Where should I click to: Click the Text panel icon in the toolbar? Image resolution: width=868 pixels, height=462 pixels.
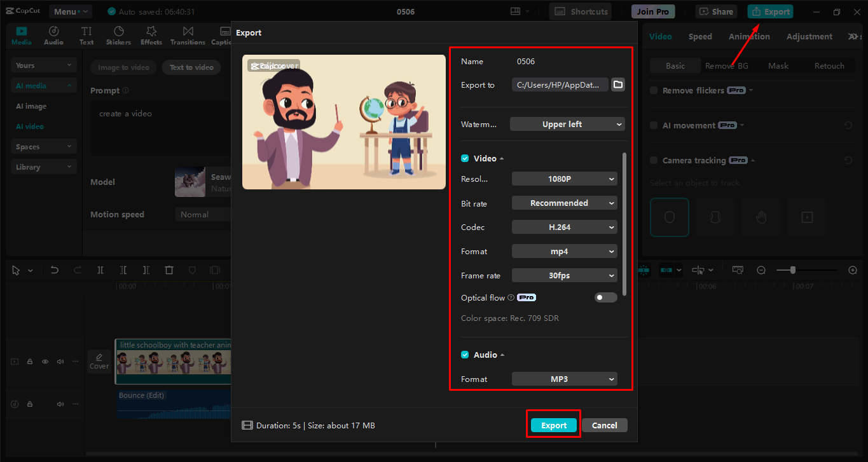pyautogui.click(x=86, y=36)
